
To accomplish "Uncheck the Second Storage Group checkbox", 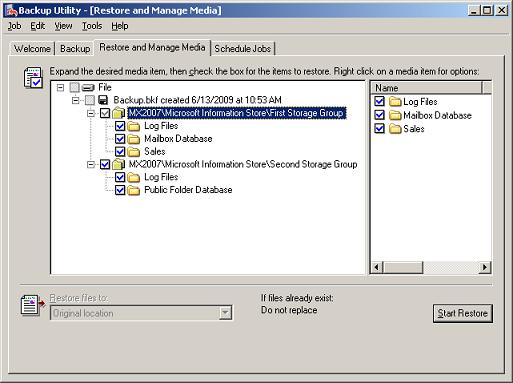I will click(105, 164).
